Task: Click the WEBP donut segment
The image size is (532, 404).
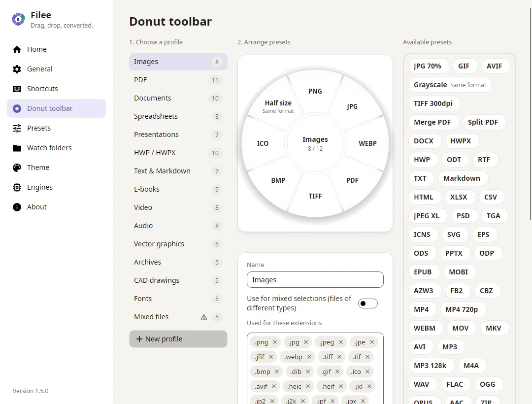Action: coord(368,143)
